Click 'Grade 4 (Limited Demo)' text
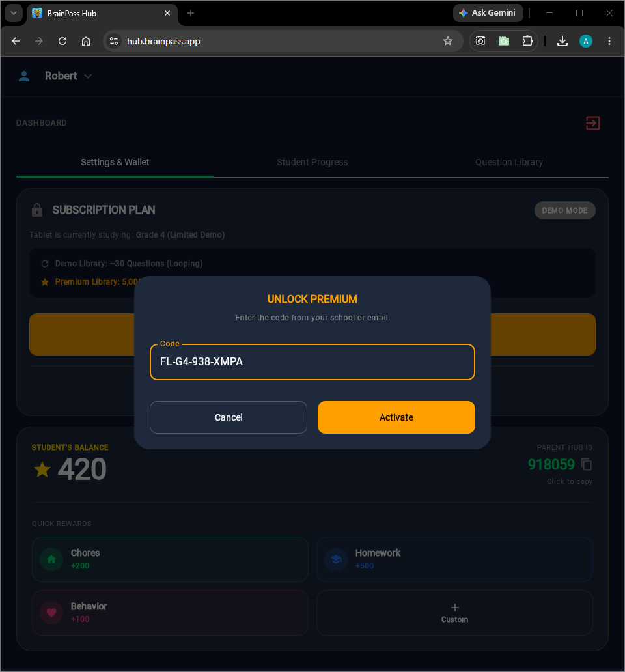Screen dimensions: 625x672 tap(180, 235)
